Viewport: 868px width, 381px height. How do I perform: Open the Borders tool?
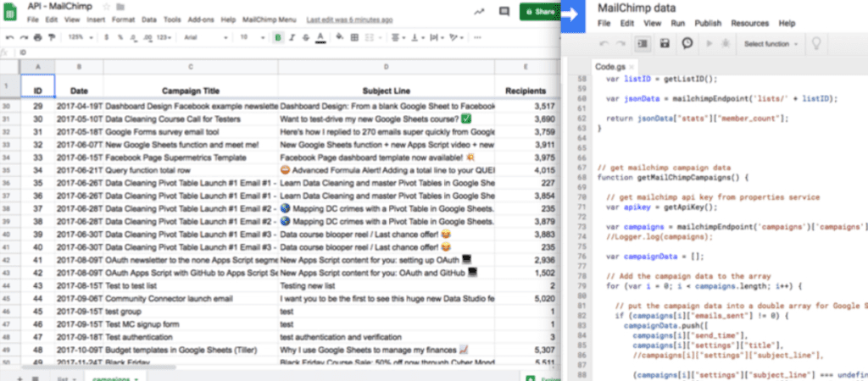tap(354, 37)
